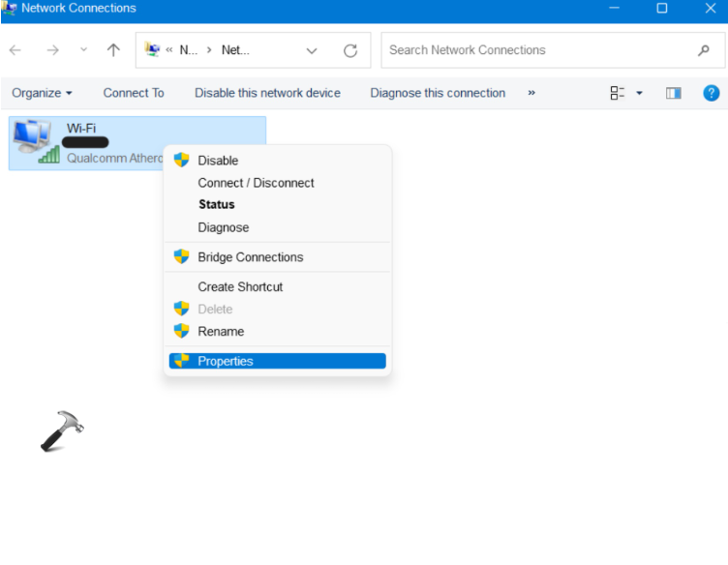Screen dimensions: 728x565
Task: Open the address bar history dropdown
Action: (312, 50)
